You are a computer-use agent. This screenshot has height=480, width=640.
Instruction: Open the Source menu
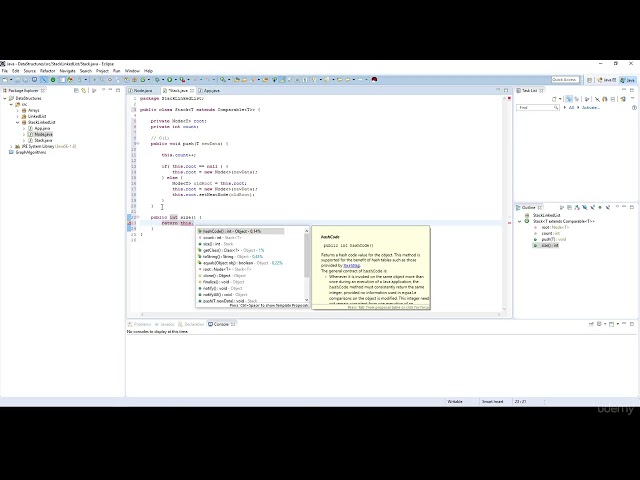pos(29,71)
